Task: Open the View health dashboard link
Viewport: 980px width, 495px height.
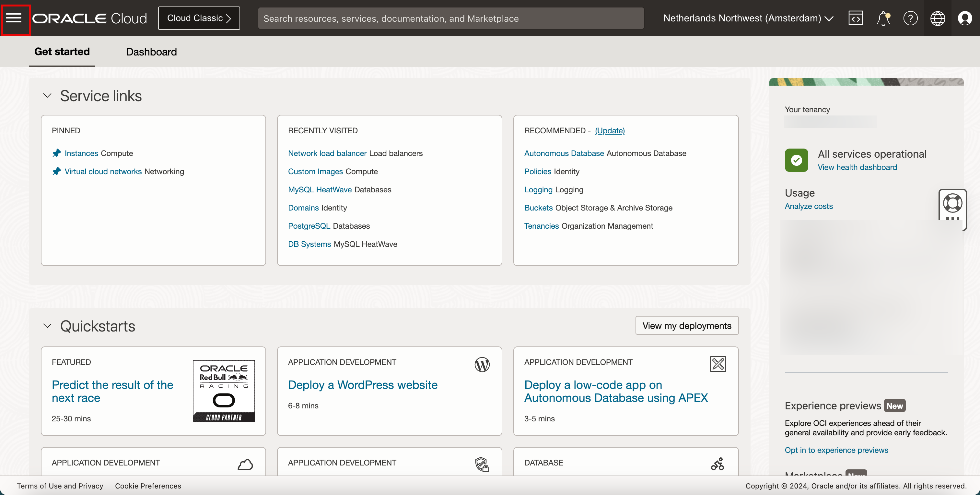Action: pyautogui.click(x=857, y=167)
